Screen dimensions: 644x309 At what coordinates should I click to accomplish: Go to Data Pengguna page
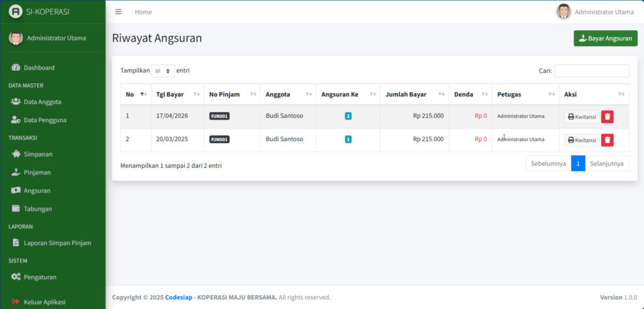point(45,120)
